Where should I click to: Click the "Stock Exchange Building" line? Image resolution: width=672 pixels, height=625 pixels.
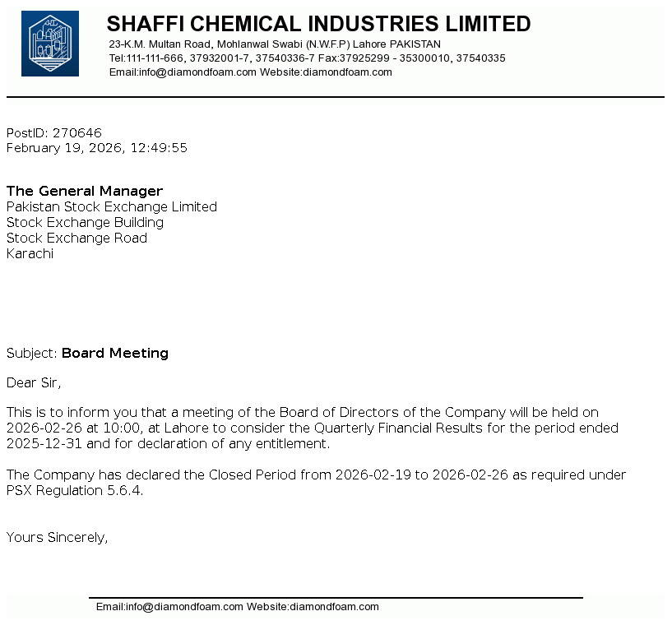click(86, 222)
